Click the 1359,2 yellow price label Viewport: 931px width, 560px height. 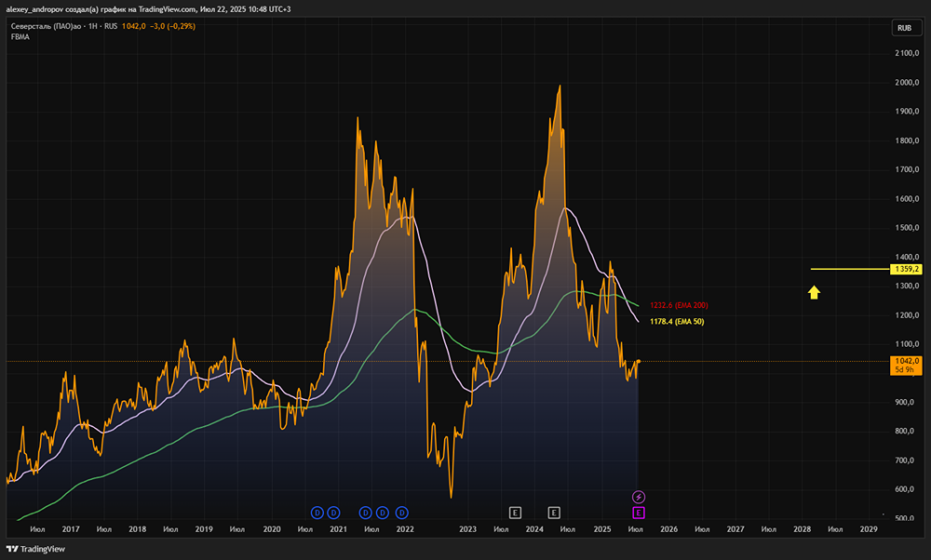coord(905,270)
